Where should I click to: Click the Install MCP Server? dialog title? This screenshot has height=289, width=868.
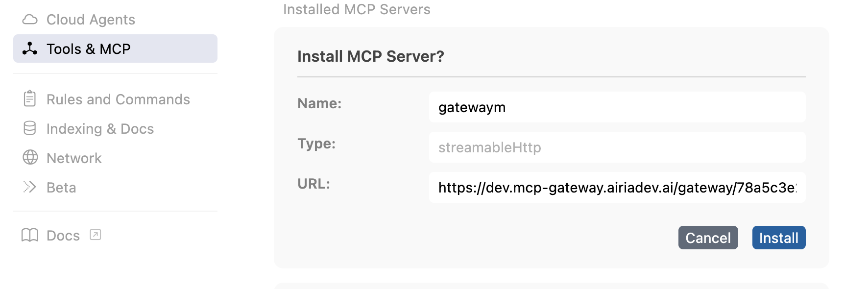tap(371, 56)
